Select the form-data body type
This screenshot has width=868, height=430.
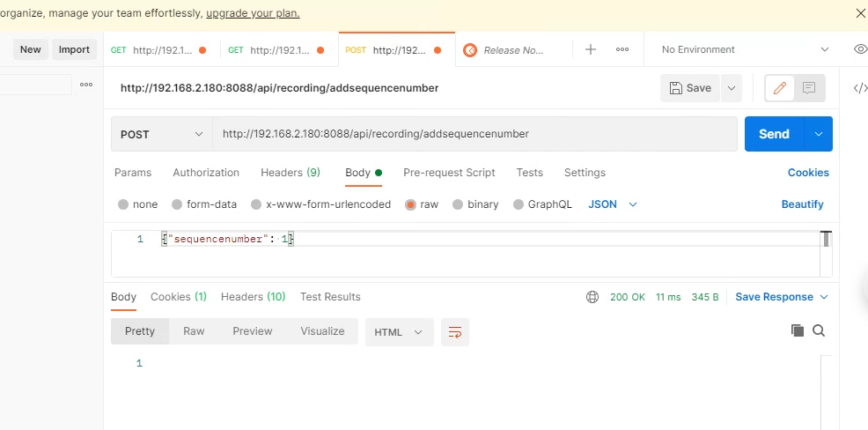click(204, 204)
